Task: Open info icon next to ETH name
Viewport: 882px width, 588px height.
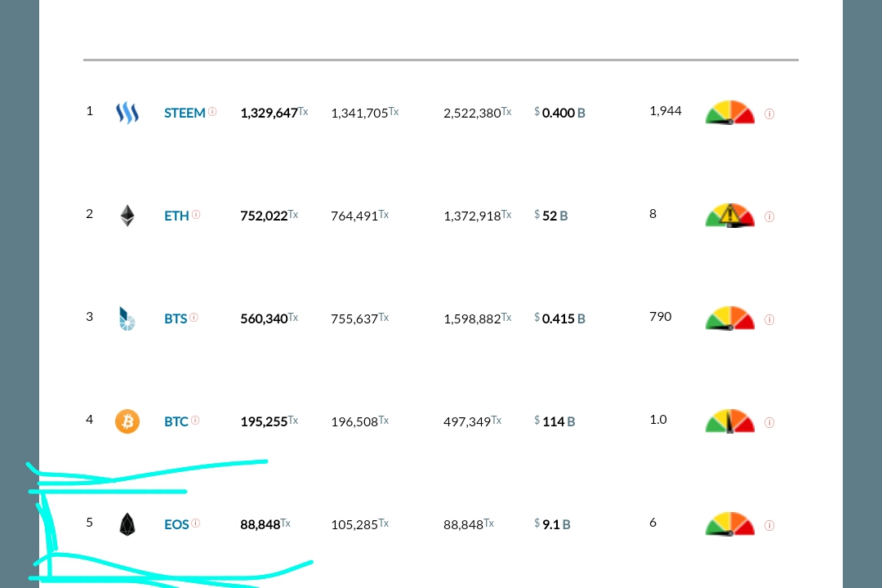Action: tap(196, 215)
